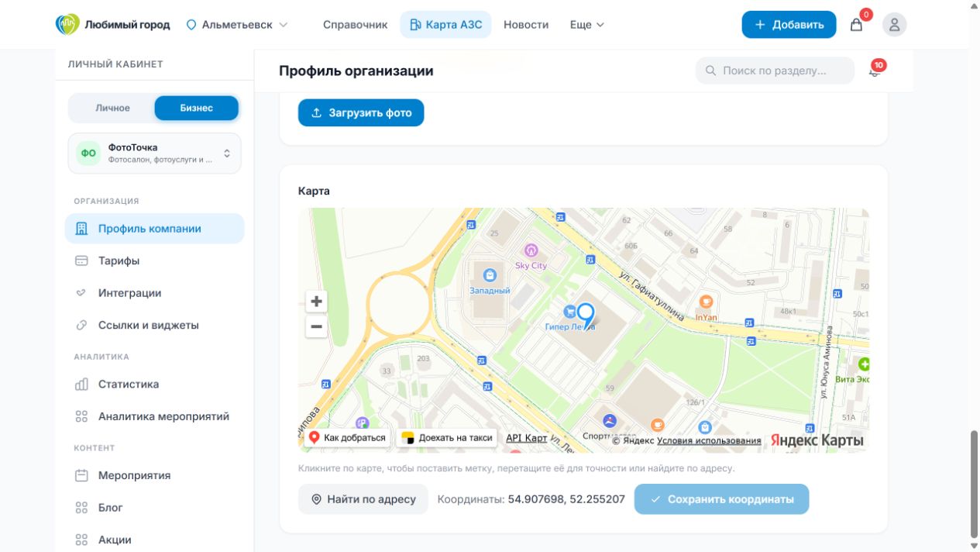Click the ул. Гафиатуллина street label
This screenshot has height=552, width=980.
(652, 295)
